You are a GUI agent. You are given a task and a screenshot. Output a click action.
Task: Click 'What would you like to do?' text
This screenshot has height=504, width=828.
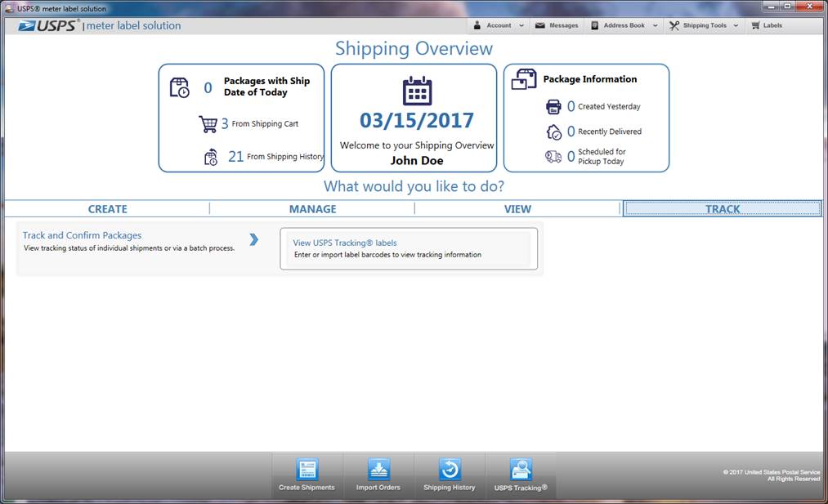click(x=414, y=186)
